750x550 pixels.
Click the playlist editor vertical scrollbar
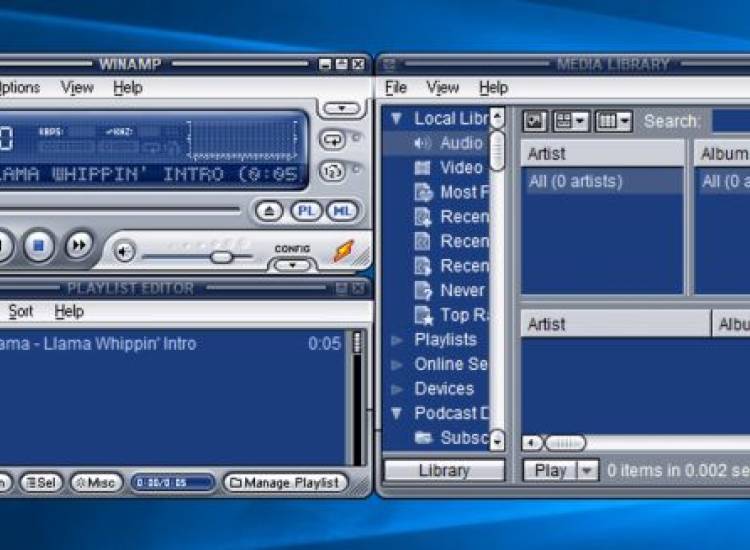coord(357,397)
